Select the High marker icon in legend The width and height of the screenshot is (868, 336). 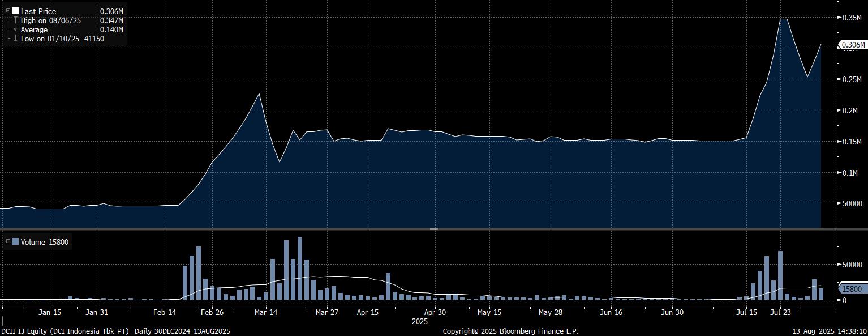(15, 20)
